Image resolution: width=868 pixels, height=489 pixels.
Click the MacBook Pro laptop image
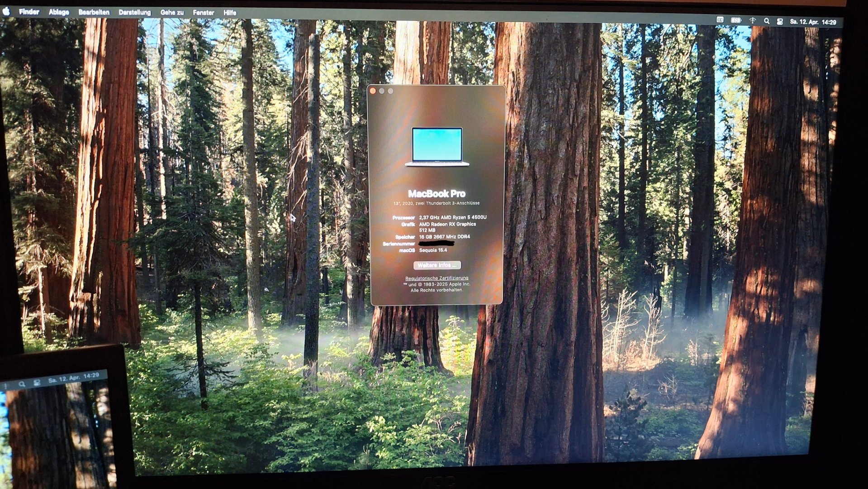point(437,147)
